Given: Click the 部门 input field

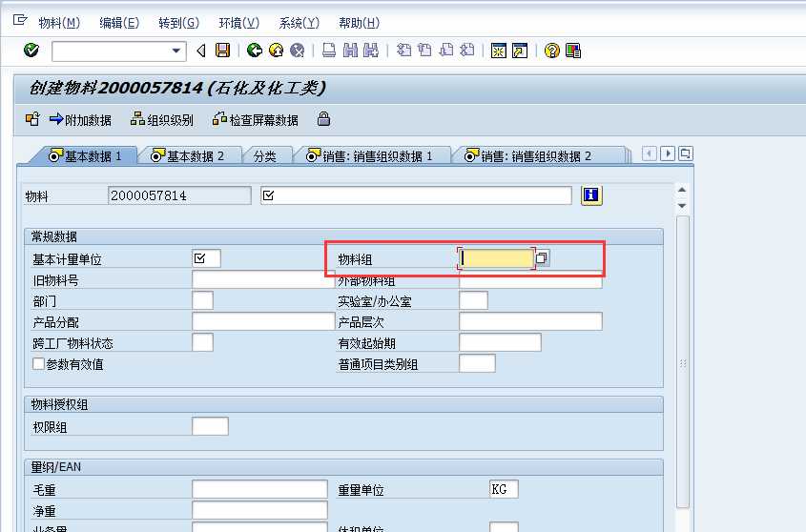Looking at the screenshot, I should tap(202, 300).
